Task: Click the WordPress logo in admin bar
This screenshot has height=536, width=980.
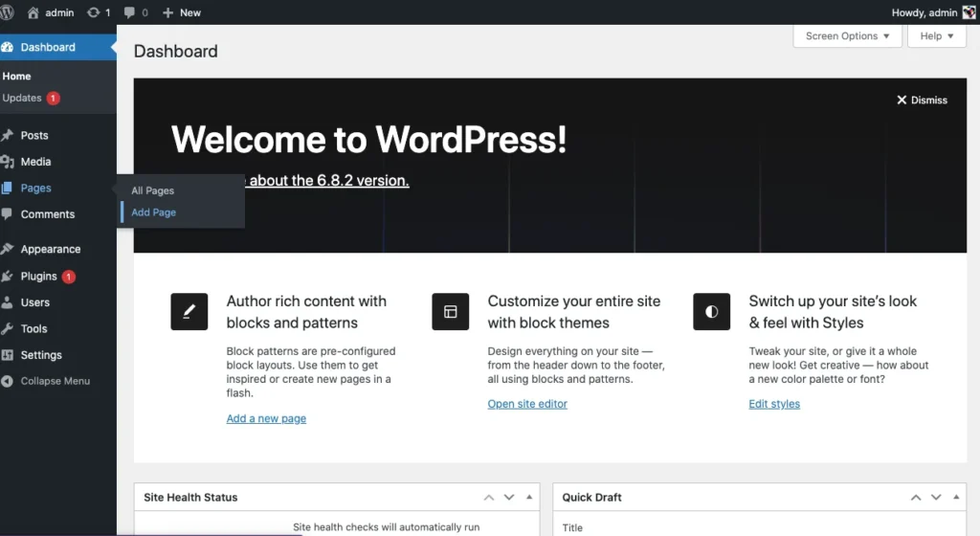Action: click(x=8, y=12)
